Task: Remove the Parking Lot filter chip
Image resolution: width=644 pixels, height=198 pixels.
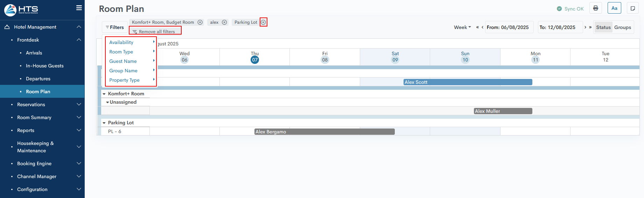Action: click(263, 22)
